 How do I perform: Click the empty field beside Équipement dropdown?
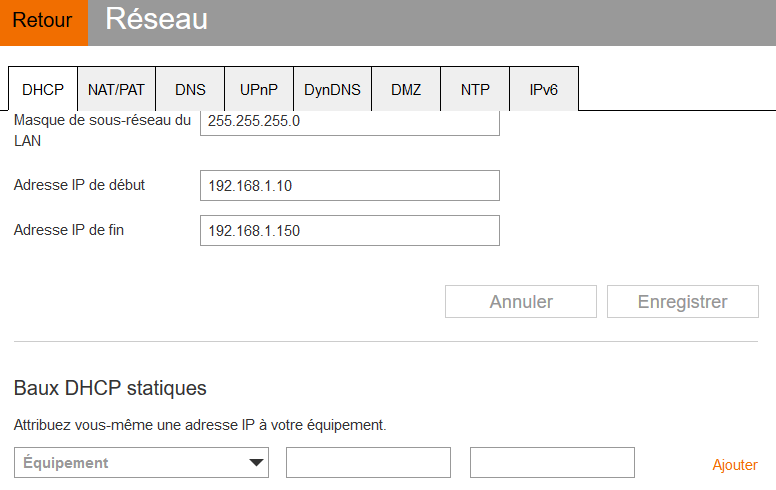tap(368, 463)
